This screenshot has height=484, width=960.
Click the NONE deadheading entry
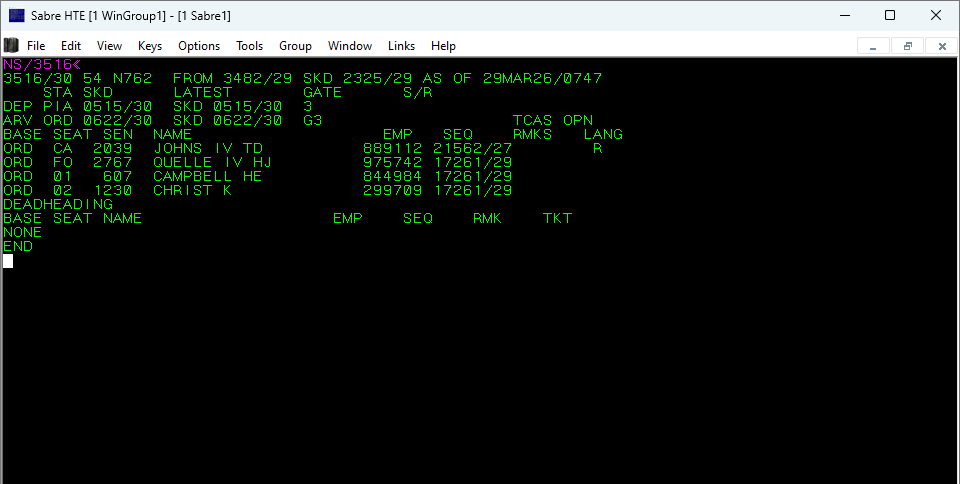tap(23, 233)
